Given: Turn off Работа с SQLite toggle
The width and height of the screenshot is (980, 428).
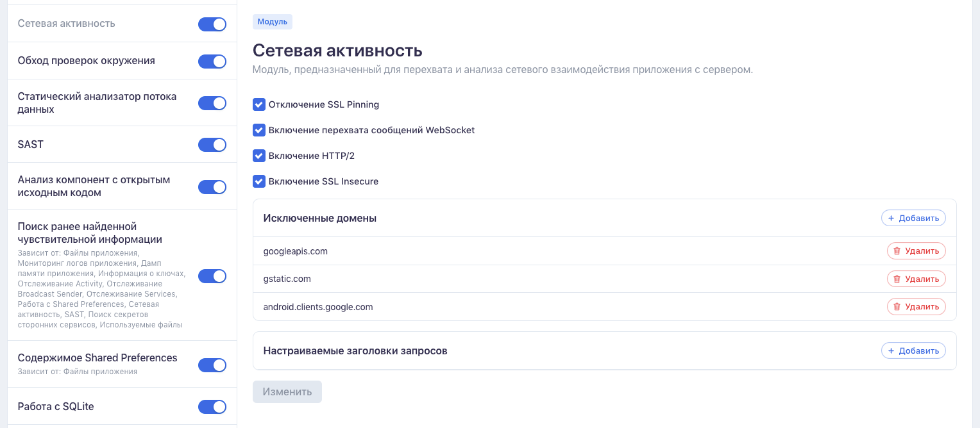Looking at the screenshot, I should click(x=212, y=407).
